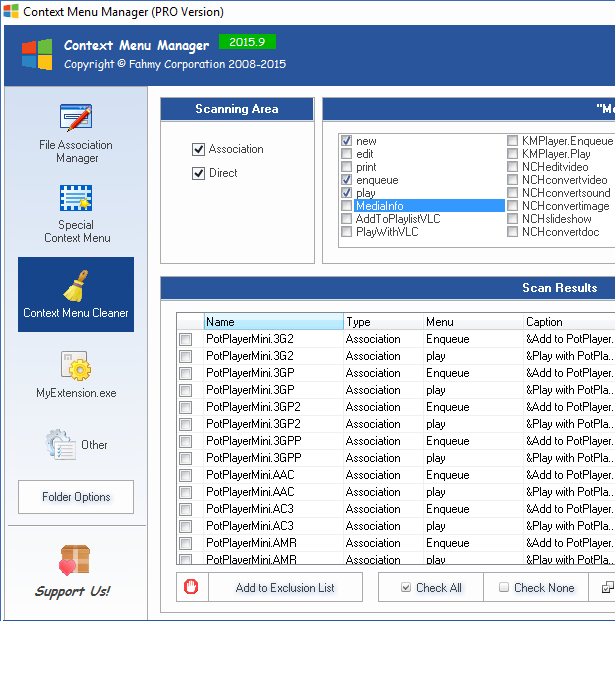Select the PotPlayerMini.3GPP Enqueue row name
The image size is (615, 675).
pos(254,441)
